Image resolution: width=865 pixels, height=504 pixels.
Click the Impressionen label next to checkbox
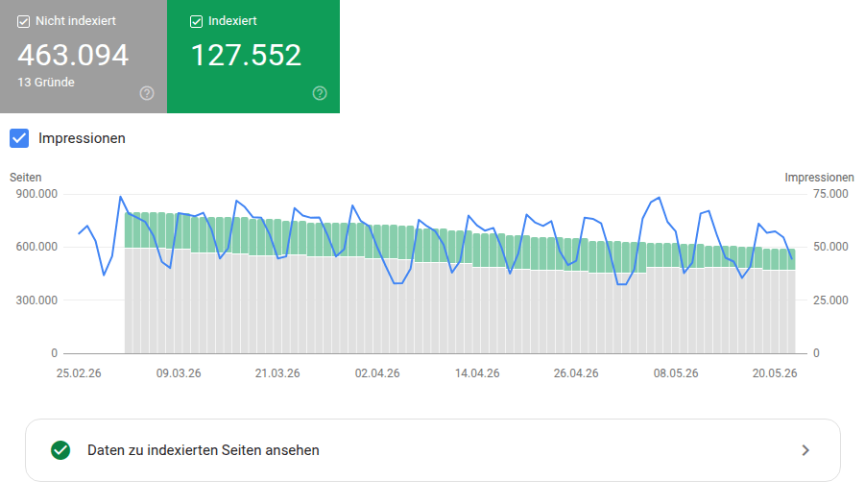pos(82,138)
